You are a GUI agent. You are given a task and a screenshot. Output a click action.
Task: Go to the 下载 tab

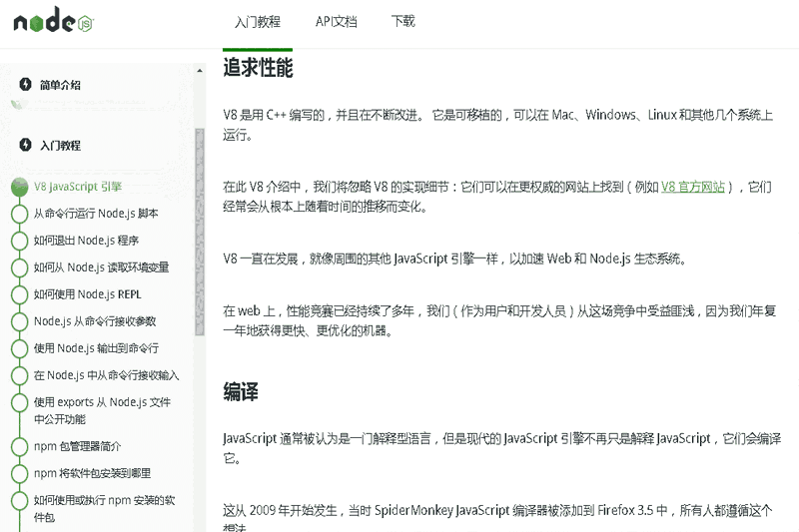point(402,22)
